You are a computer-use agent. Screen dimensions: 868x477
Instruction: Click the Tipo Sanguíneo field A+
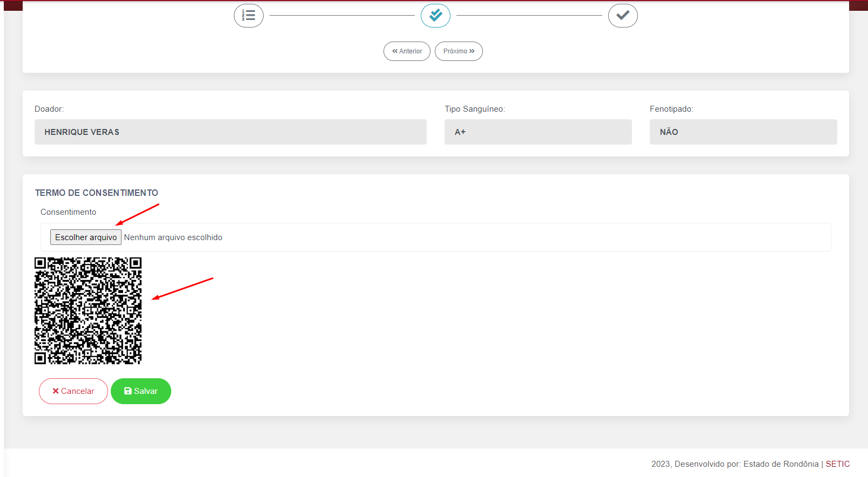[538, 132]
